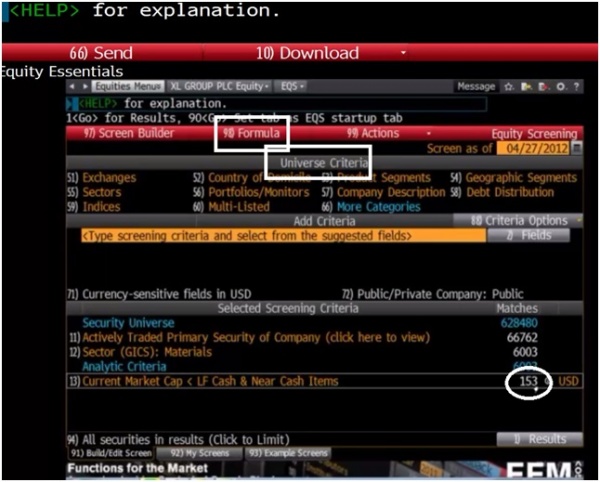Click the Fields button
600x482 pixels.
click(x=528, y=235)
